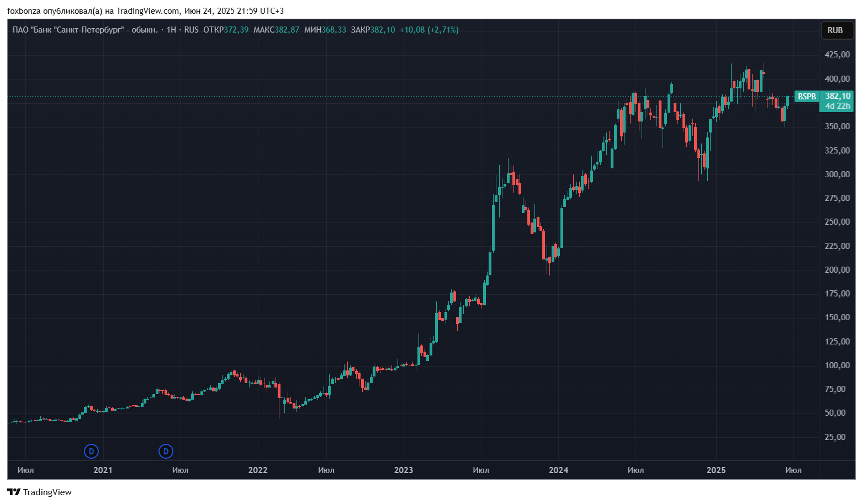Image resolution: width=863 pixels, height=504 pixels.
Task: Click the first dividend D marker near 2021
Action: coord(91,452)
